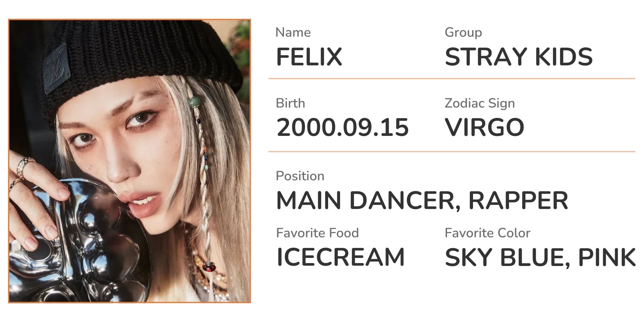The width and height of the screenshot is (644, 322).
Task: Select the birth date 2000.09.15
Action: [343, 128]
